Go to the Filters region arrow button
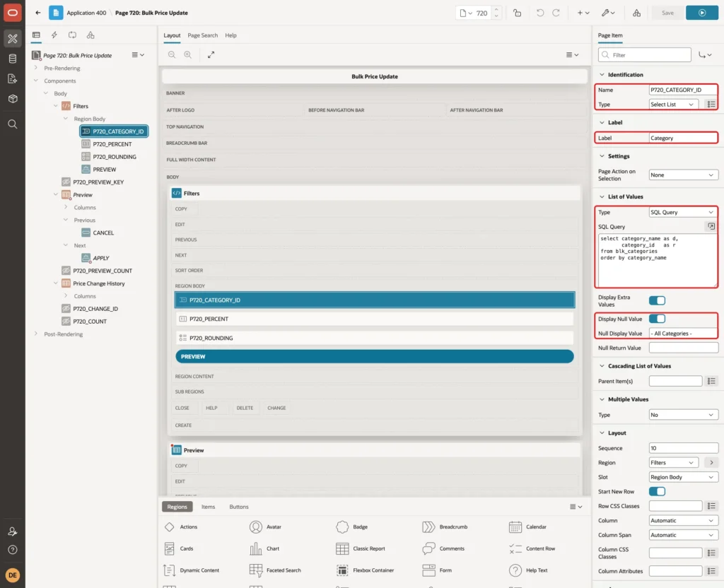The image size is (724, 588). click(711, 462)
